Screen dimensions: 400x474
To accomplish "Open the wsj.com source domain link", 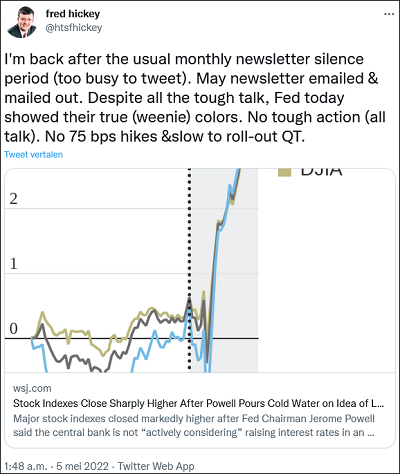I will click(x=32, y=388).
